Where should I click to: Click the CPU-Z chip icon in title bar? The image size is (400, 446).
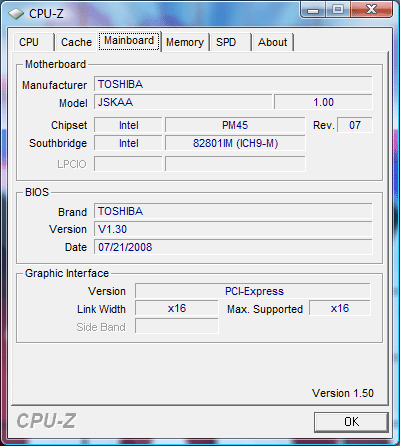point(16,14)
